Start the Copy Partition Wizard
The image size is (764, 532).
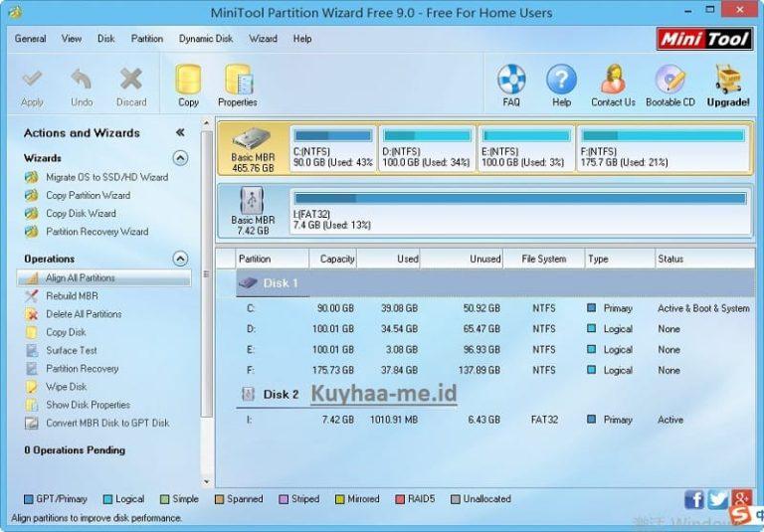click(88, 195)
